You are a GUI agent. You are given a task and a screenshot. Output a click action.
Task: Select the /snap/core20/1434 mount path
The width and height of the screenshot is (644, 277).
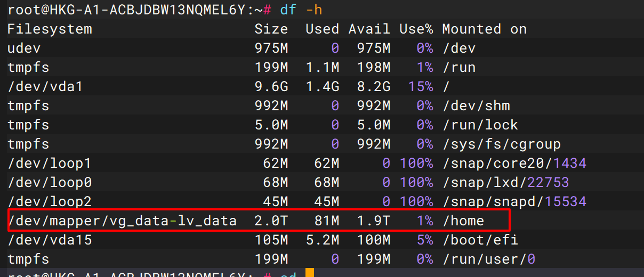(x=514, y=163)
